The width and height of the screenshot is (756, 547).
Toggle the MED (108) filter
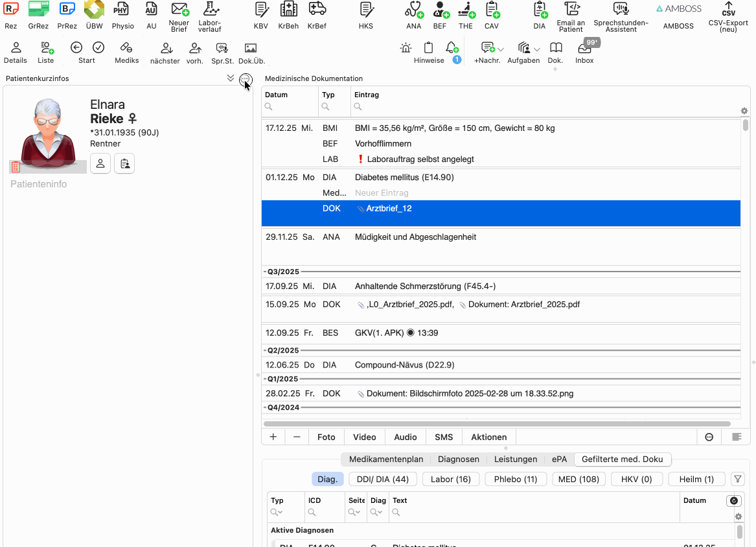tap(578, 479)
